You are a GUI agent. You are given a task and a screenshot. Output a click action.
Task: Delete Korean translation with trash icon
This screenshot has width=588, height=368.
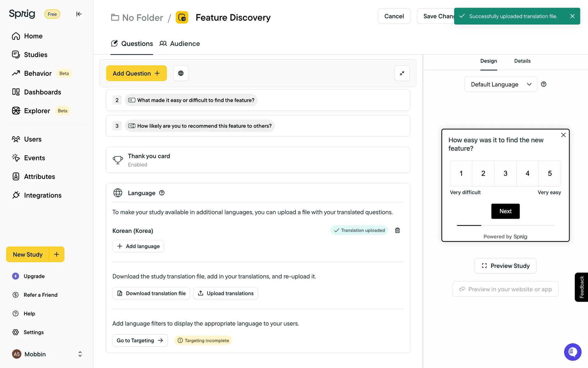click(x=397, y=230)
